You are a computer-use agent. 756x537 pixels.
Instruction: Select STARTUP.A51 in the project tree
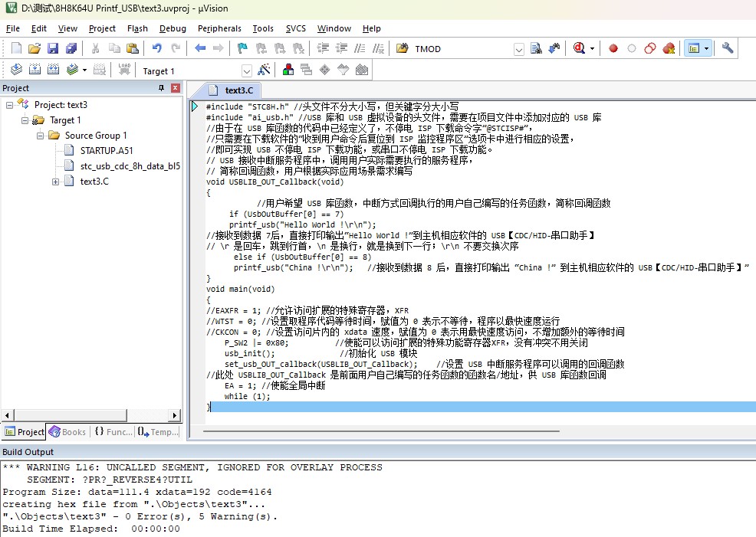(x=106, y=150)
